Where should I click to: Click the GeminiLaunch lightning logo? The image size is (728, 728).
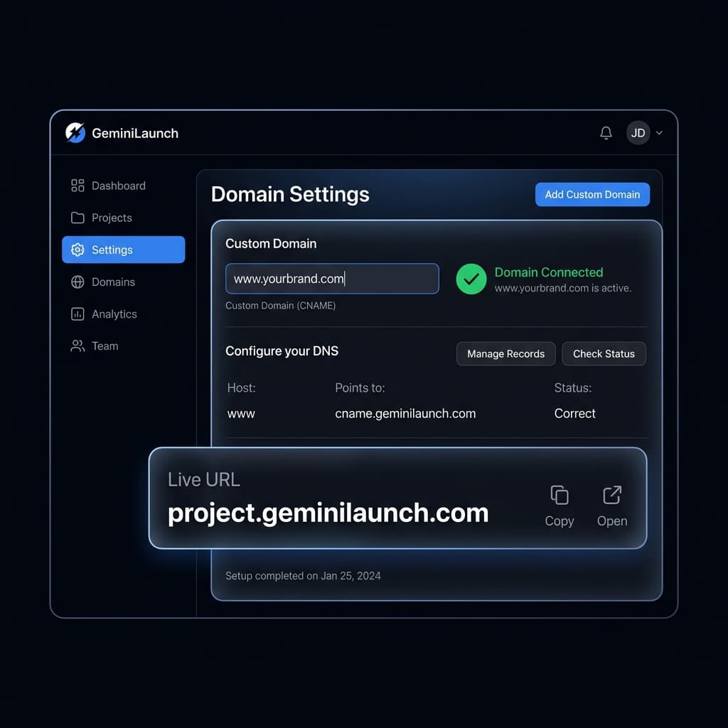tap(75, 132)
